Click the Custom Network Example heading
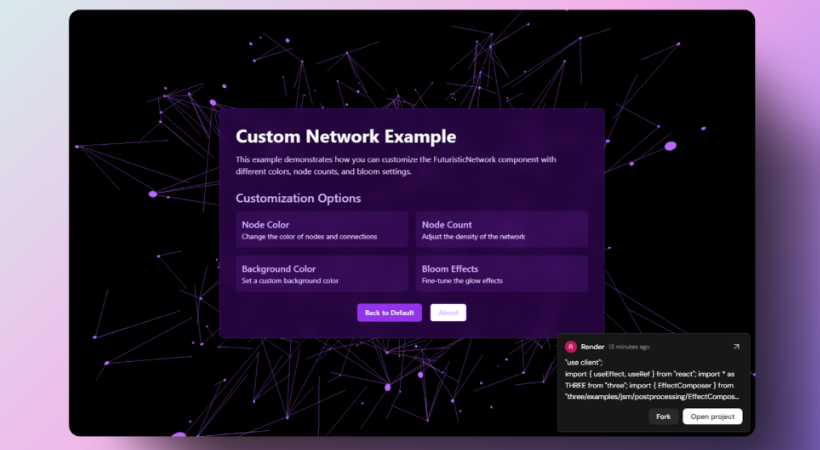820x450 pixels. pyautogui.click(x=346, y=136)
